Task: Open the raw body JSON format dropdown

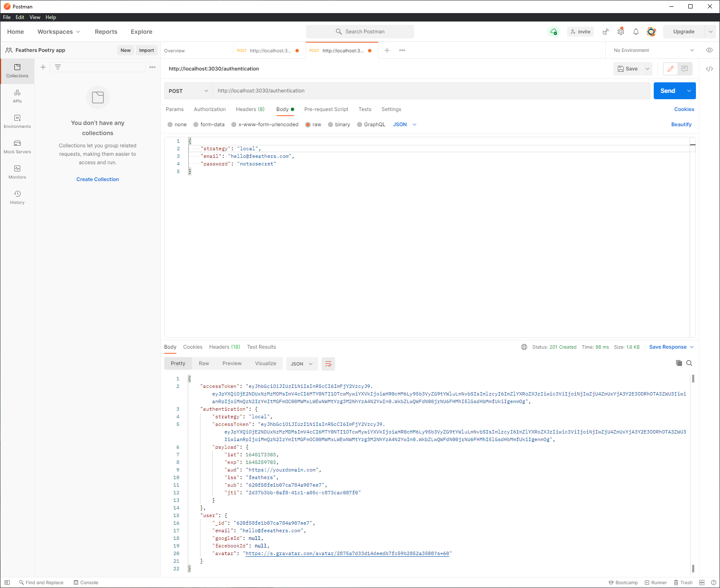Action: coord(405,125)
